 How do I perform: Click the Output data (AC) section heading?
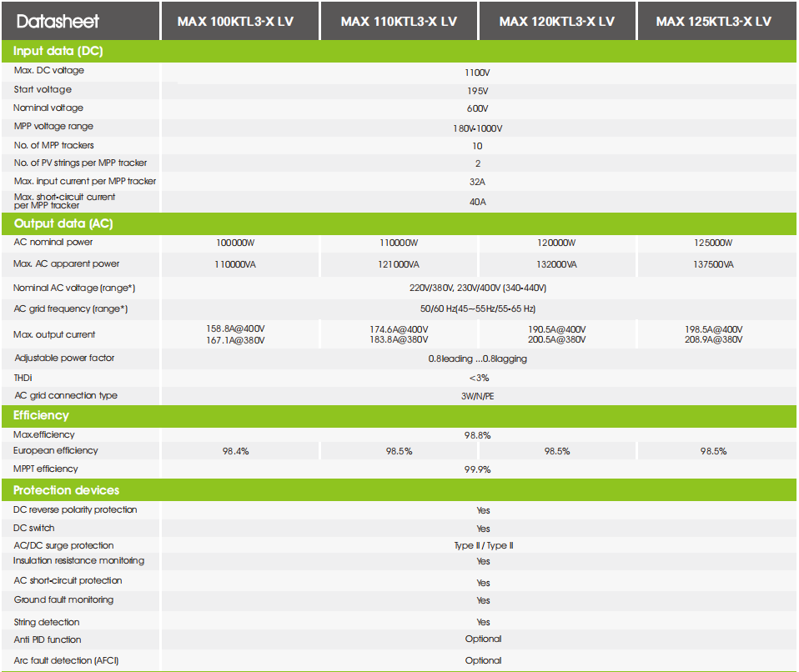(x=63, y=223)
